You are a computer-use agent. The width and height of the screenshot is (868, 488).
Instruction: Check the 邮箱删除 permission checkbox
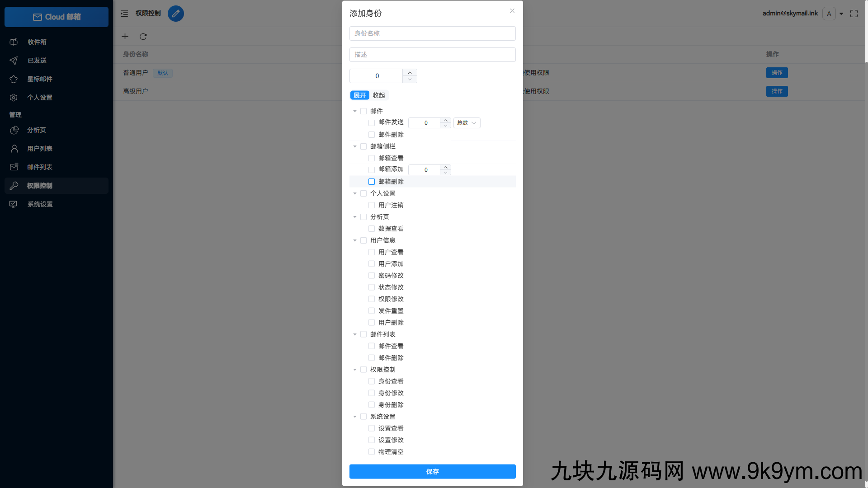(x=372, y=181)
